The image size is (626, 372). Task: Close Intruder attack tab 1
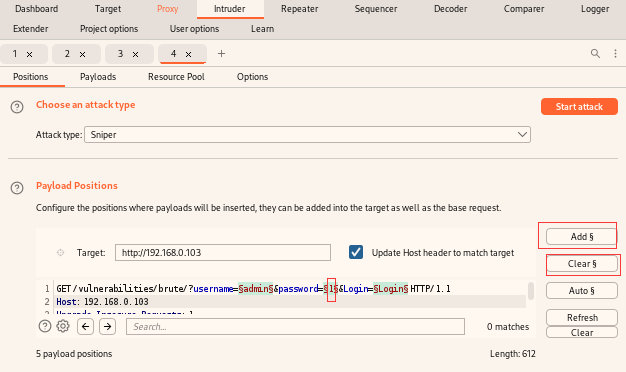pyautogui.click(x=30, y=54)
